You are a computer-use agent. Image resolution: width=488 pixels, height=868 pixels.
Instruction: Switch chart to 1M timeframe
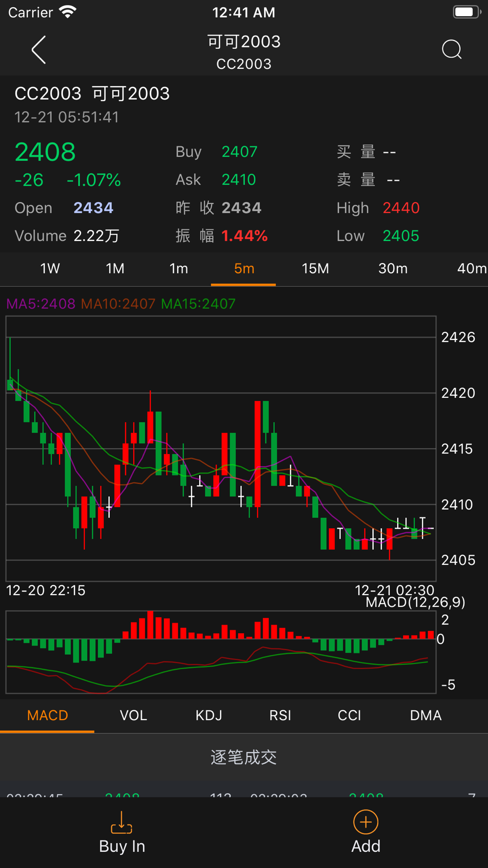(115, 269)
